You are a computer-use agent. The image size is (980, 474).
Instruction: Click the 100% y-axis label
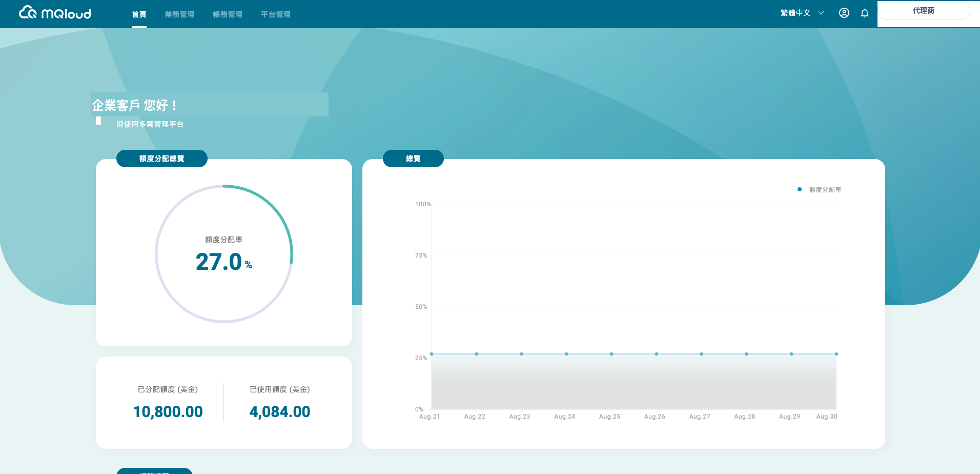(x=423, y=204)
